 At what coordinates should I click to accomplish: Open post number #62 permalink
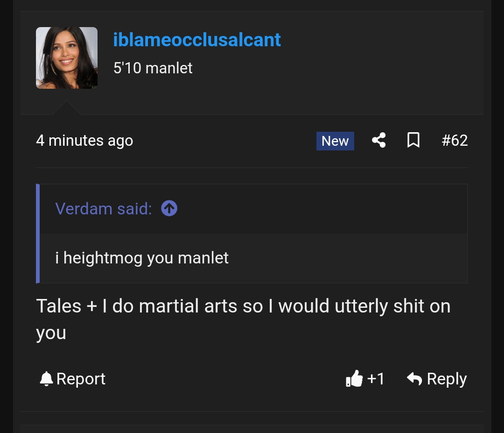pos(455,141)
